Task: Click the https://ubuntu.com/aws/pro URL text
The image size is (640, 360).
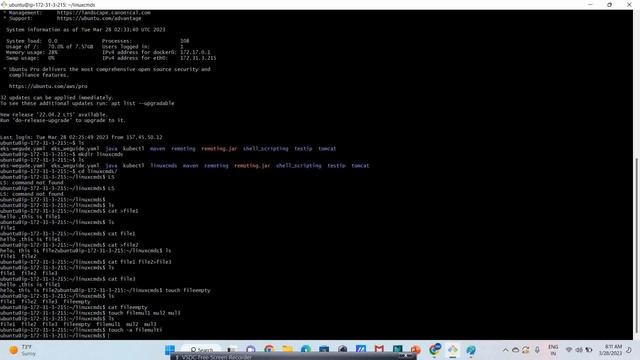Action: point(48,87)
